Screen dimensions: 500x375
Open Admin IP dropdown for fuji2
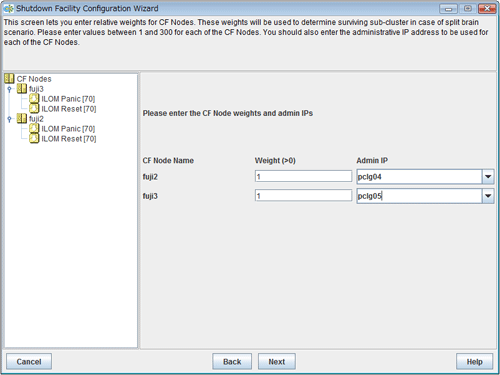(x=488, y=177)
